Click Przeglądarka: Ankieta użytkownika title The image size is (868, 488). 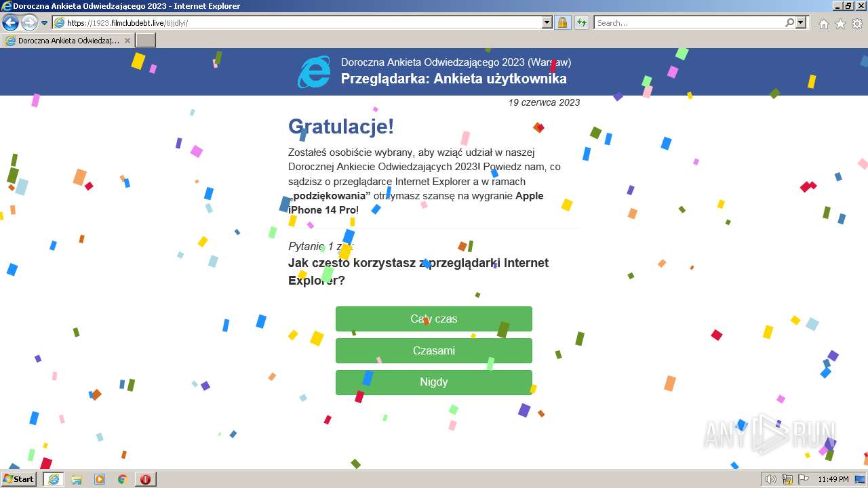454,79
